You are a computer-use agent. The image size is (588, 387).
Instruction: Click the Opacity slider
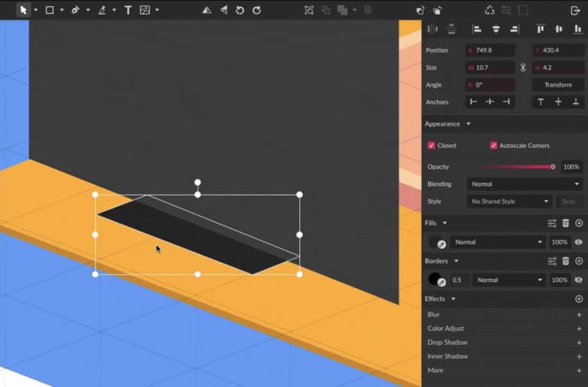(514, 166)
